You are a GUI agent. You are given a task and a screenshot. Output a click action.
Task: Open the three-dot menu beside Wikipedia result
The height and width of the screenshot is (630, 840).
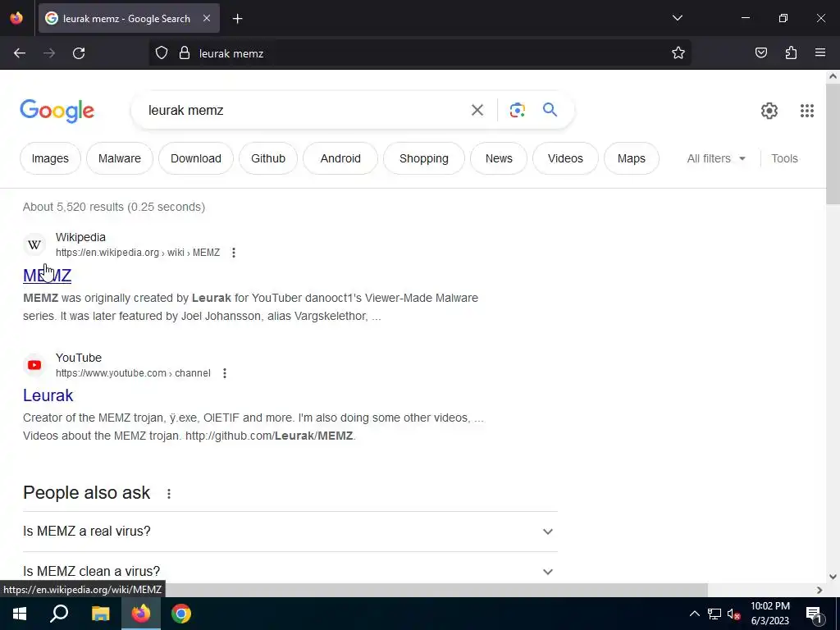234,253
